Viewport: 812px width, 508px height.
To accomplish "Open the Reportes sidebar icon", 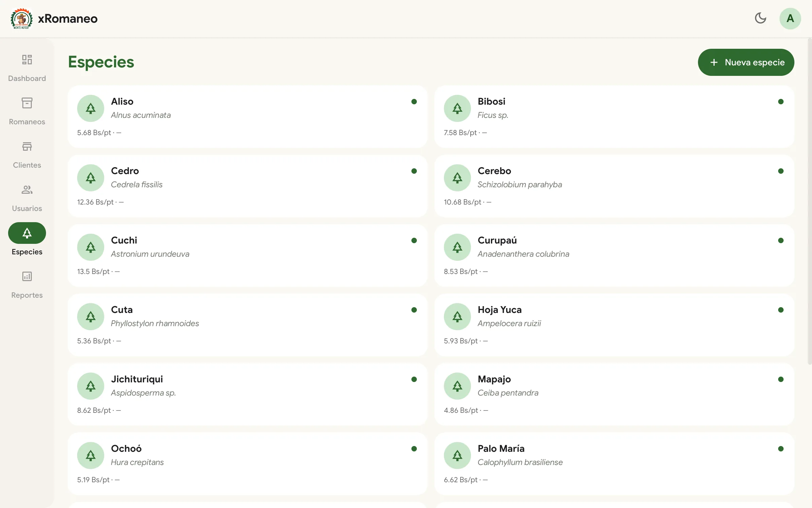I will coord(27,276).
